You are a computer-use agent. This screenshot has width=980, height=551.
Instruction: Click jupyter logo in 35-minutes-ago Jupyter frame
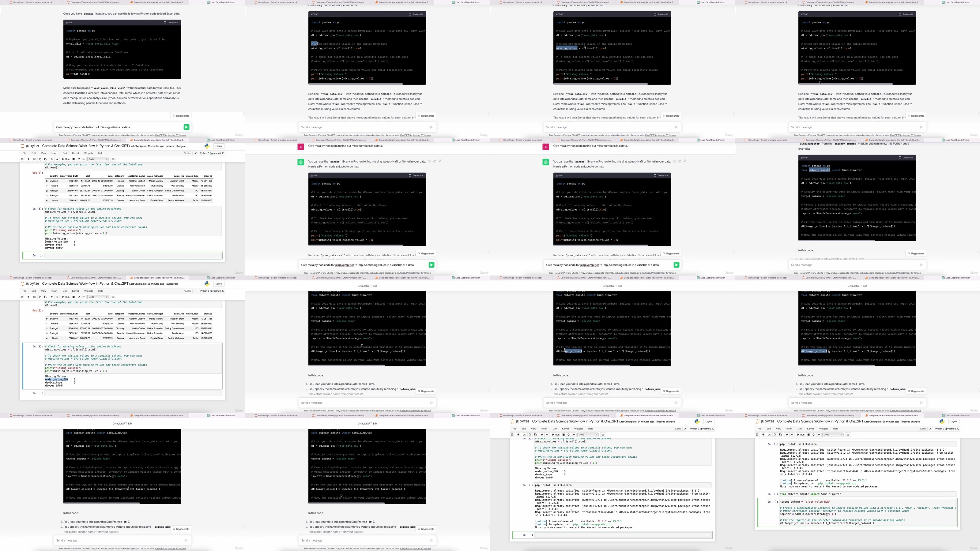pyautogui.click(x=765, y=421)
